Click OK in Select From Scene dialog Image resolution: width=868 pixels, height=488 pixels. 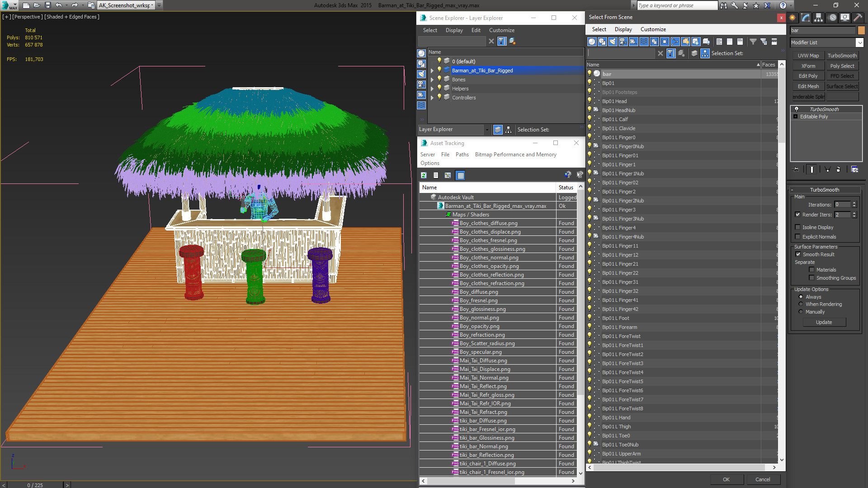point(726,479)
